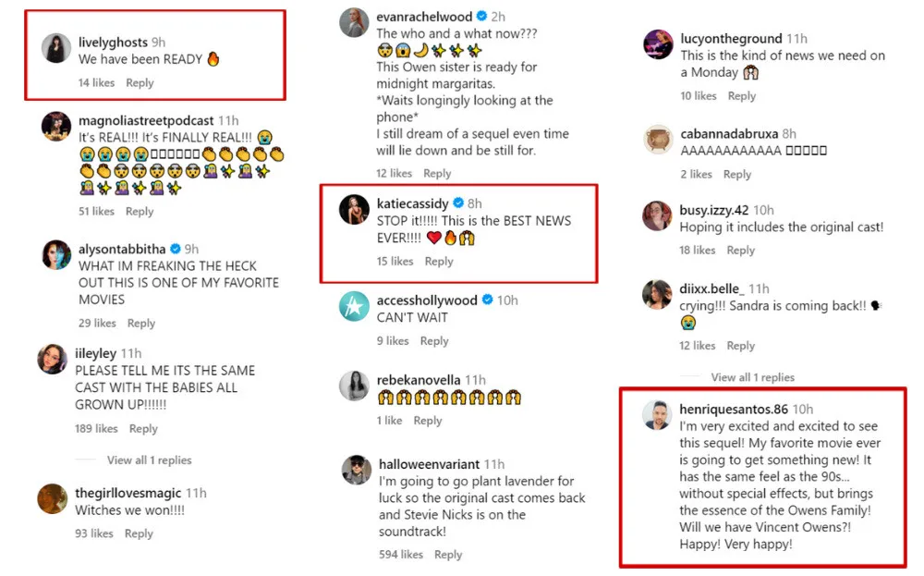Reply to katiecassidy's BEST NEWS comment

(439, 262)
